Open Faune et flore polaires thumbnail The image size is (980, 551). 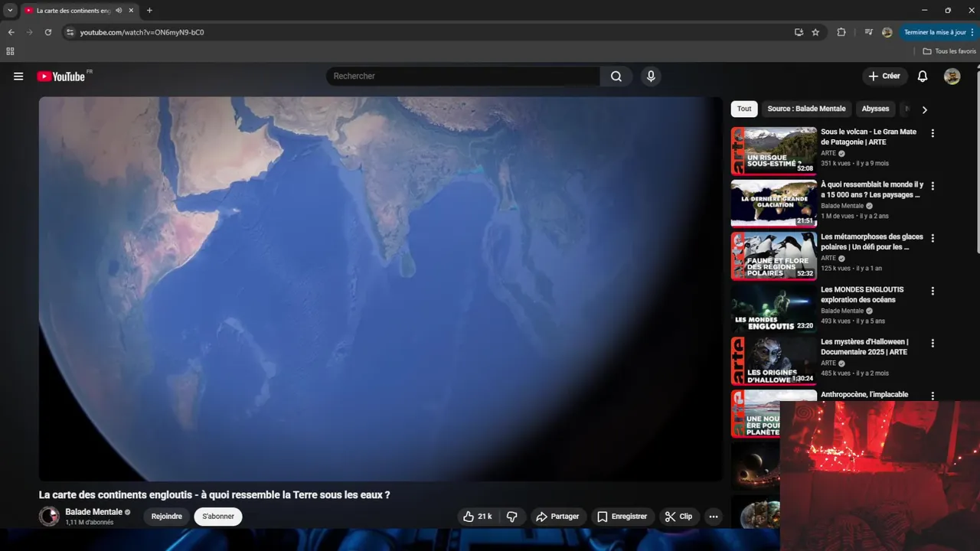coord(774,256)
